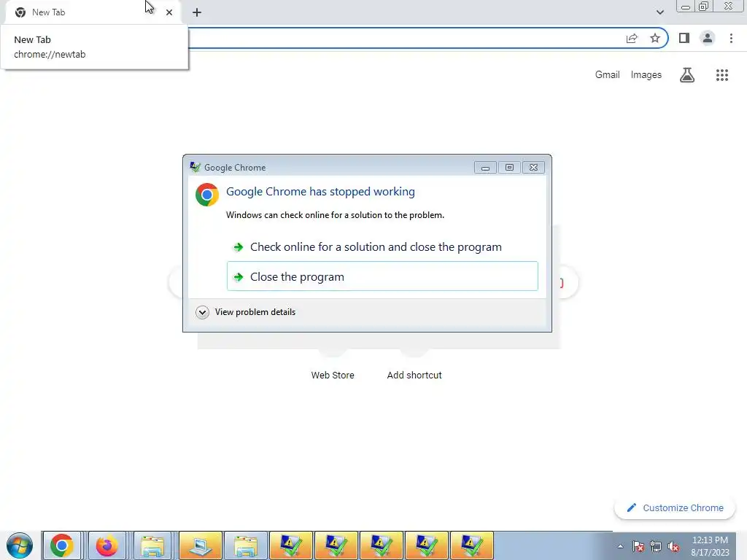Open network tray icon

656,546
